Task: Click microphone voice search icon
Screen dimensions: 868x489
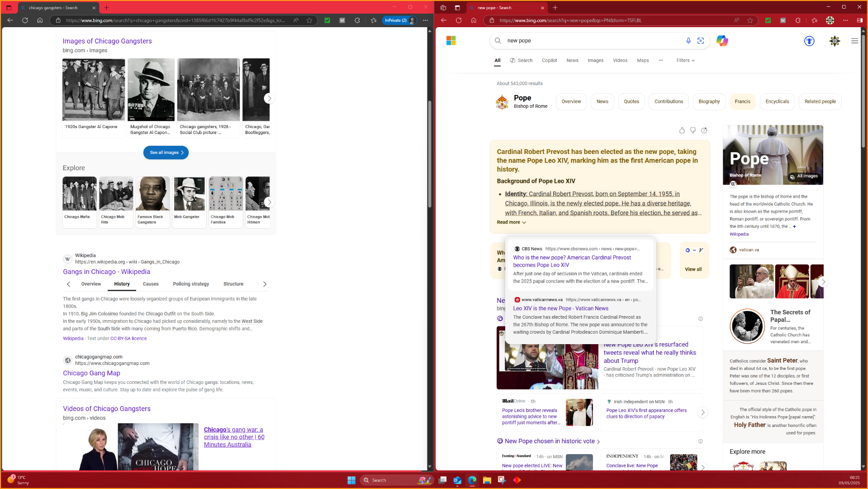Action: tap(688, 41)
